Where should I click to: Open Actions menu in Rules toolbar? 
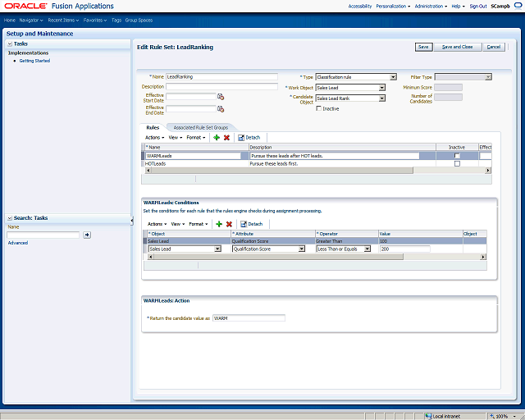tap(155, 138)
